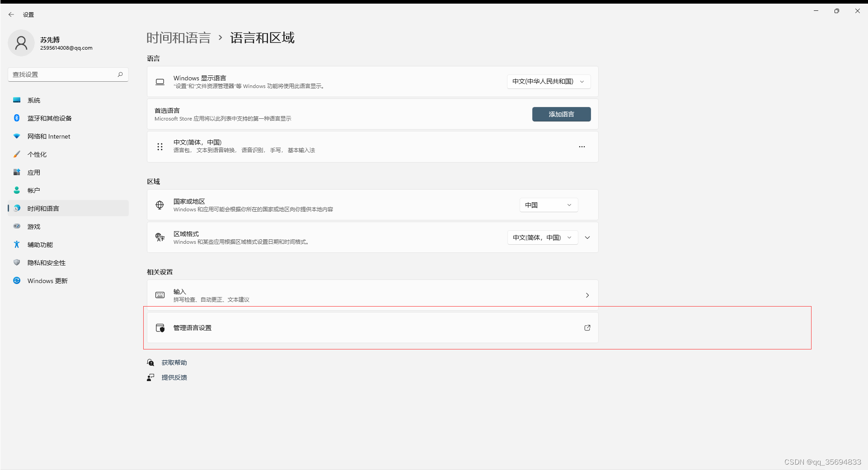868x470 pixels.
Task: Click the Windows 更新 refresh icon
Action: (17, 280)
